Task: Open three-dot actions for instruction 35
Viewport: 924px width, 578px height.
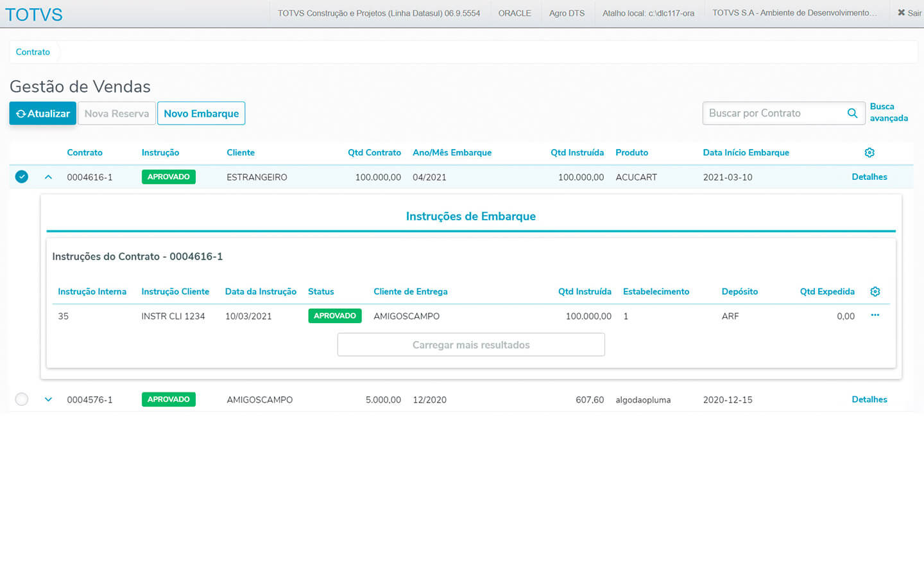Action: tap(875, 315)
